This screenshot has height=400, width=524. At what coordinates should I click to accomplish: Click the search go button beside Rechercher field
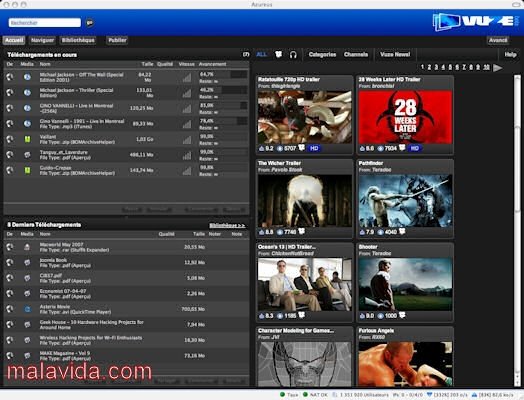90,23
